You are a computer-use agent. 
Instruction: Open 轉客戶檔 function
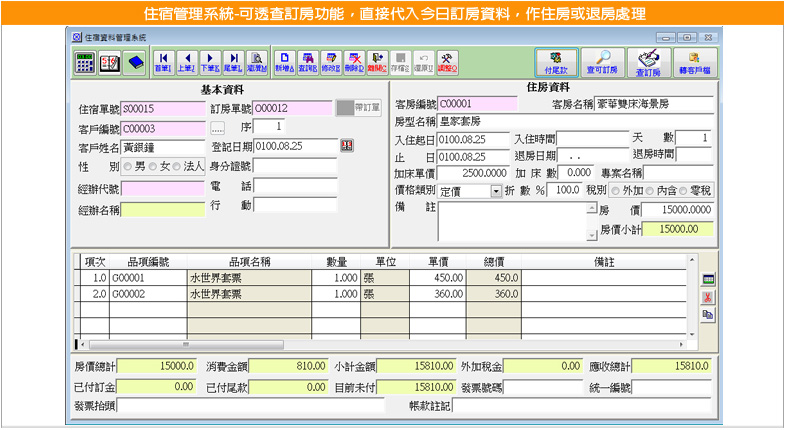[694, 62]
